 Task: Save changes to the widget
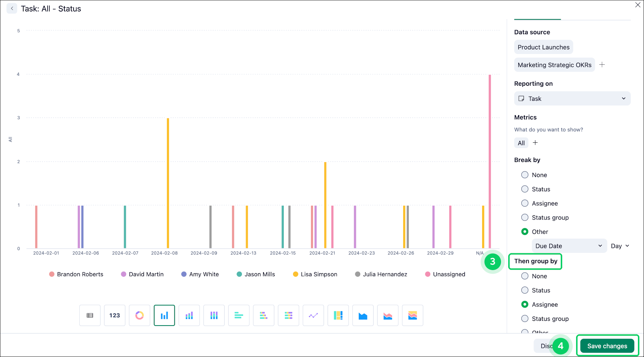pyautogui.click(x=607, y=346)
